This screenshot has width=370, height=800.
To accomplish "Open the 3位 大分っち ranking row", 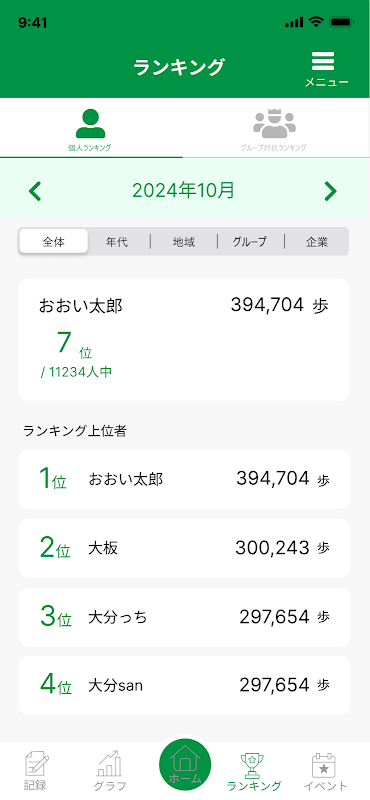I will tap(185, 617).
